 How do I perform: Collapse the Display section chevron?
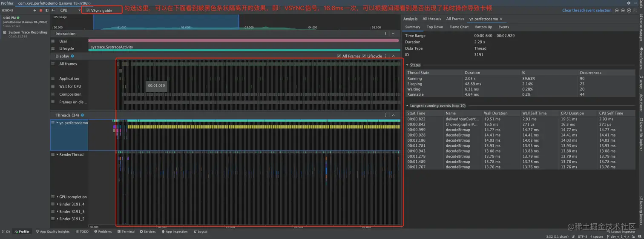pyautogui.click(x=393, y=56)
